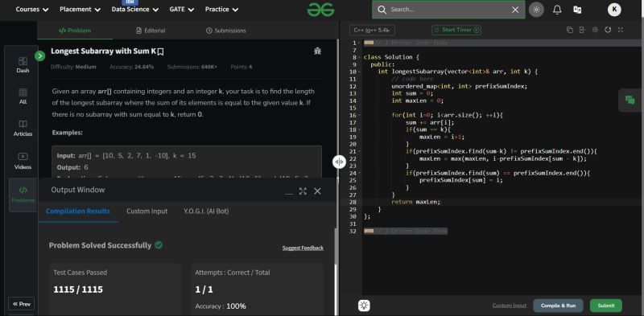Open the Courses dropdown menu

point(32,9)
